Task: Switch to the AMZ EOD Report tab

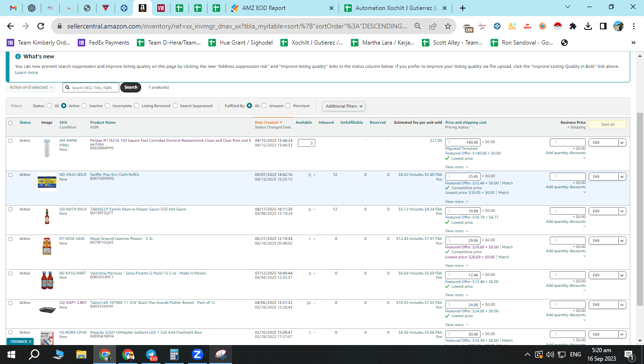Action: coord(282,8)
